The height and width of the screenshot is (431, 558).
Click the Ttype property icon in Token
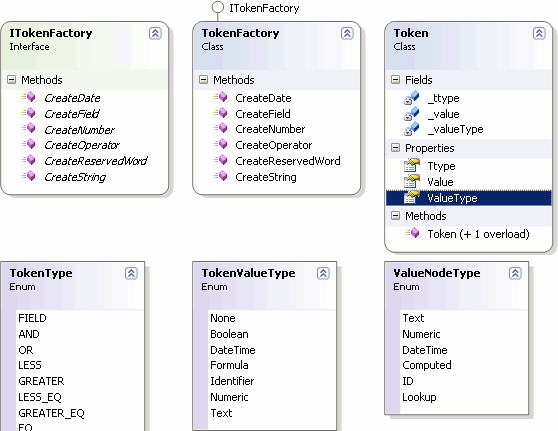(412, 165)
